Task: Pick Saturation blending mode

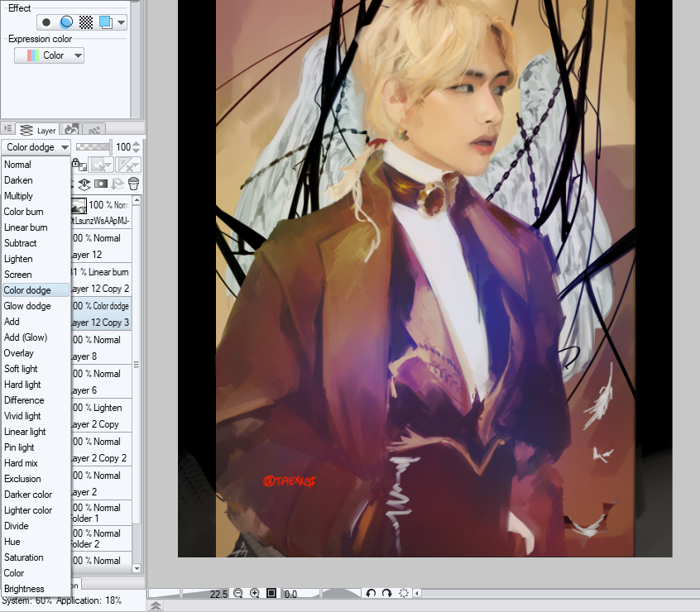Action: [36, 557]
